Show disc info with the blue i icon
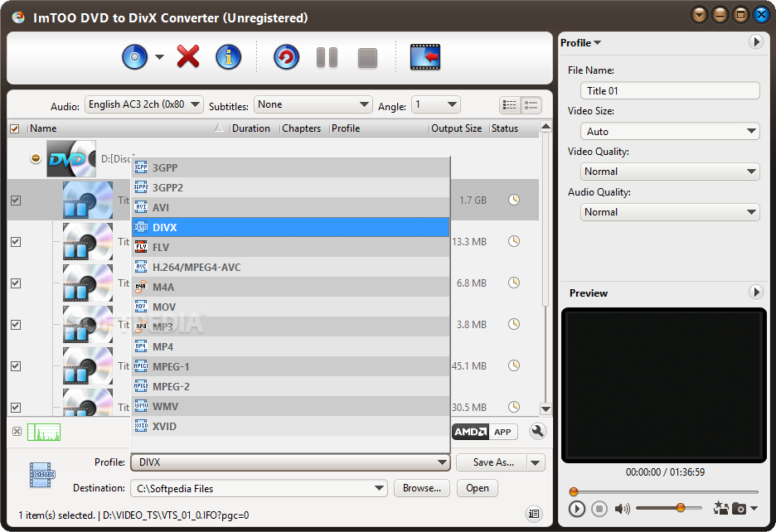This screenshot has height=532, width=776. point(228,57)
